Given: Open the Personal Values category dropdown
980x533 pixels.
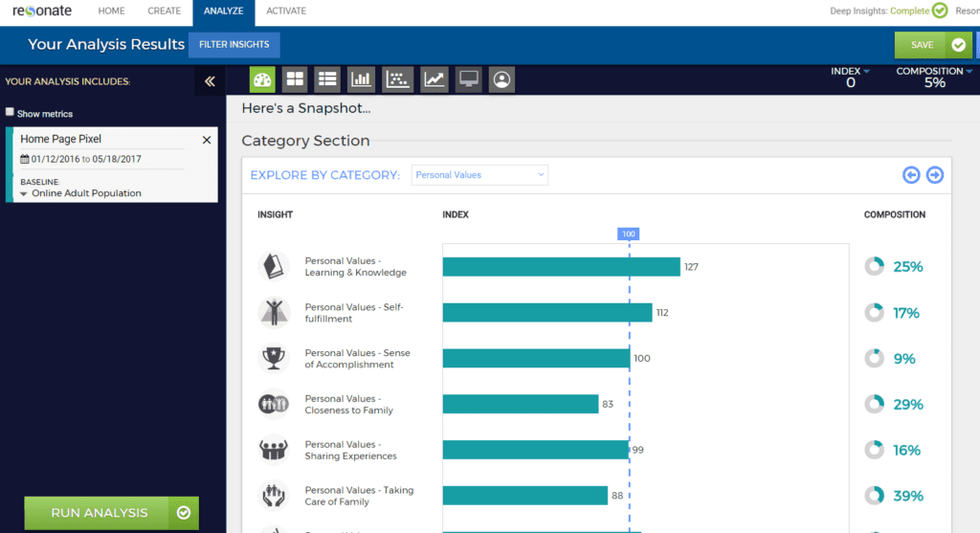Looking at the screenshot, I should pyautogui.click(x=479, y=175).
